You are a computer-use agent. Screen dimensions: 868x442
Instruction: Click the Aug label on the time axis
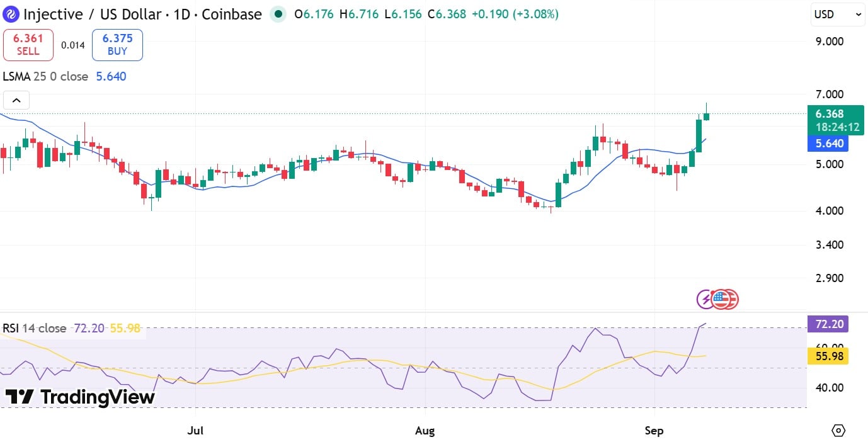[x=425, y=431]
